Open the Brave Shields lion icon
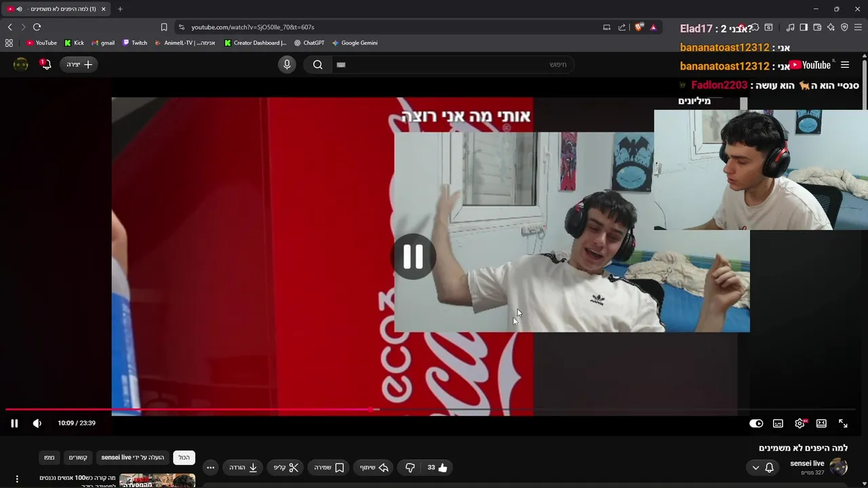 tap(639, 27)
